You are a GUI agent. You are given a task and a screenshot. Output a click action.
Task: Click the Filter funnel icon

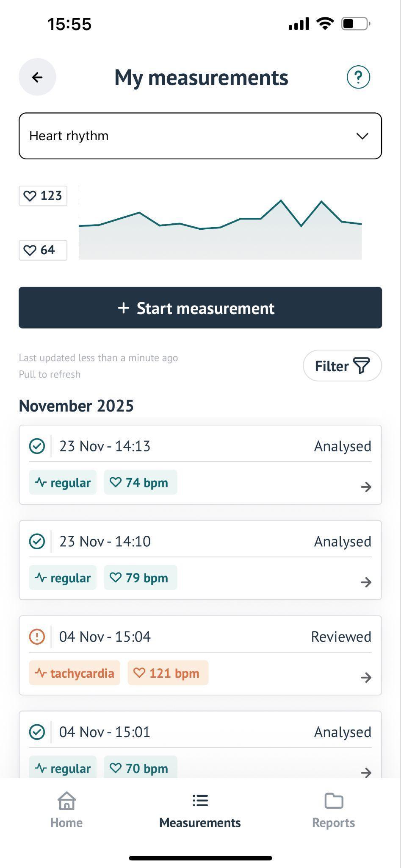[x=362, y=366]
